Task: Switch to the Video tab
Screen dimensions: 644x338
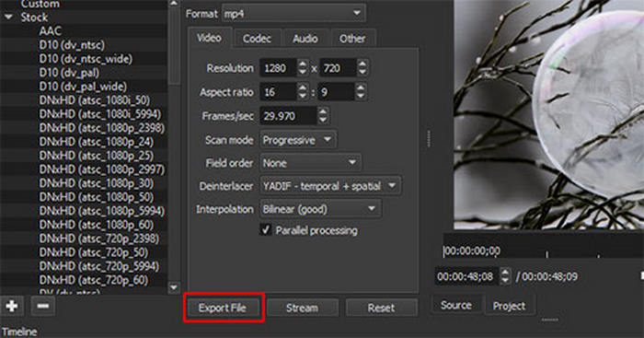Action: pyautogui.click(x=209, y=38)
